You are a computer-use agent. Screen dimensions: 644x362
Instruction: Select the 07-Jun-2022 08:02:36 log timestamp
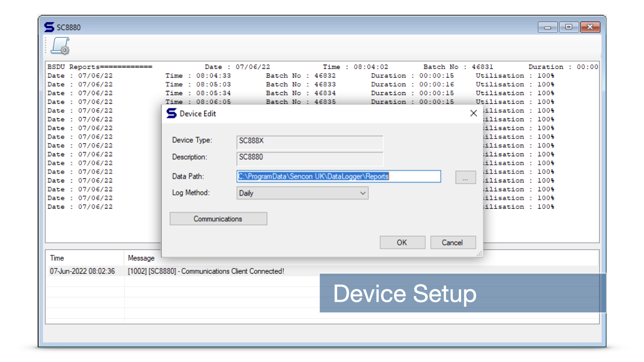[83, 271]
